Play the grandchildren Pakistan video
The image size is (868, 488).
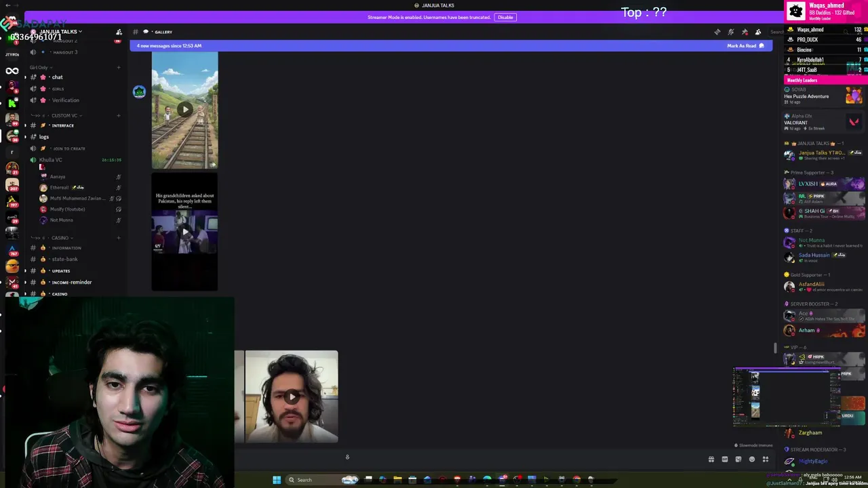184,231
